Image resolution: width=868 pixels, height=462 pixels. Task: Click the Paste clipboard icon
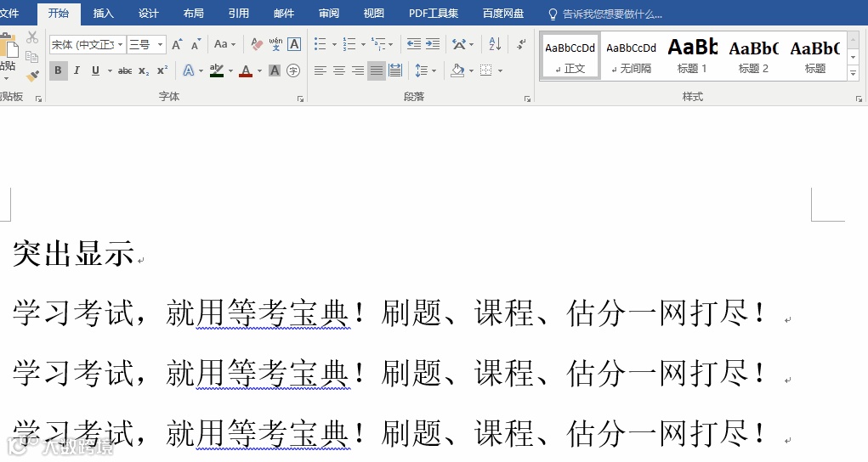7,45
